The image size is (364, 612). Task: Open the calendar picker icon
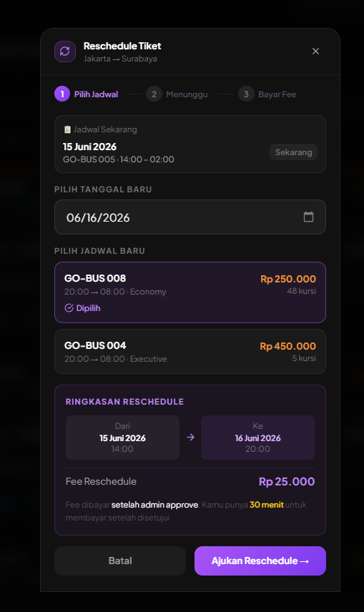click(308, 217)
